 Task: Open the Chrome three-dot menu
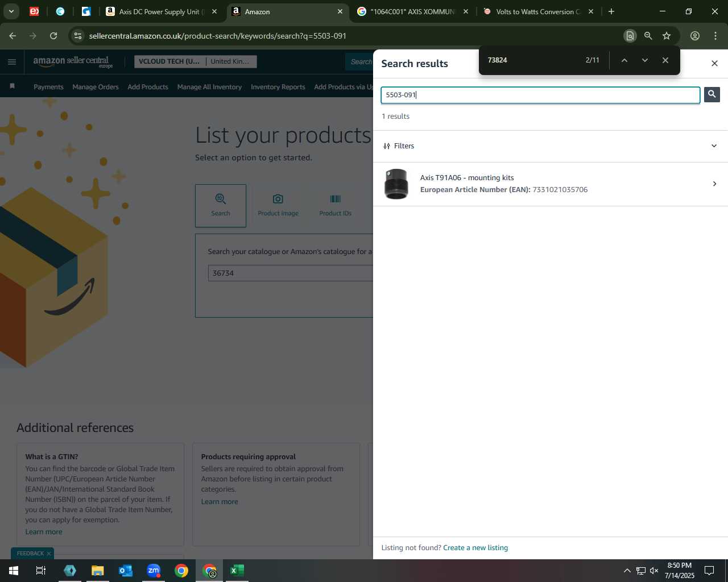[x=715, y=36]
